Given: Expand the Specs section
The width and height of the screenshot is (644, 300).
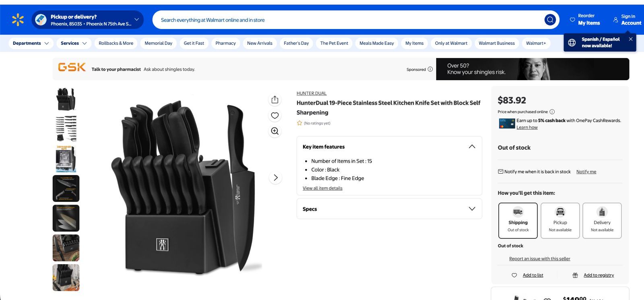Looking at the screenshot, I should (472, 209).
